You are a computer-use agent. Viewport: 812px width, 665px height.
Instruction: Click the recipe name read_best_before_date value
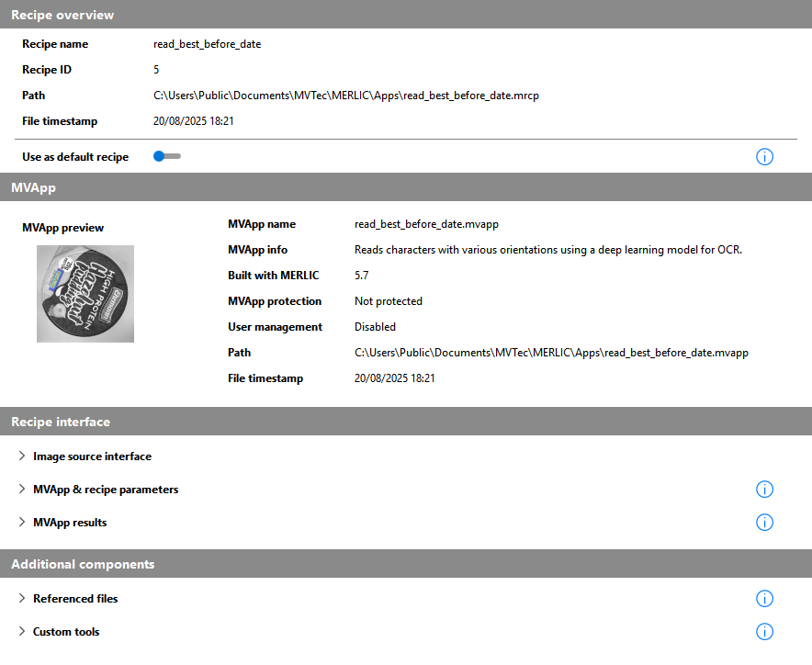(x=207, y=44)
